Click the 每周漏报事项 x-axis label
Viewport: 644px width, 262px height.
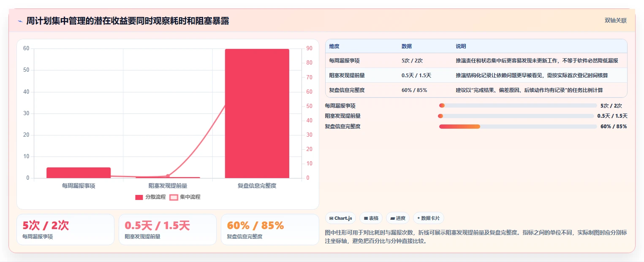pos(79,186)
